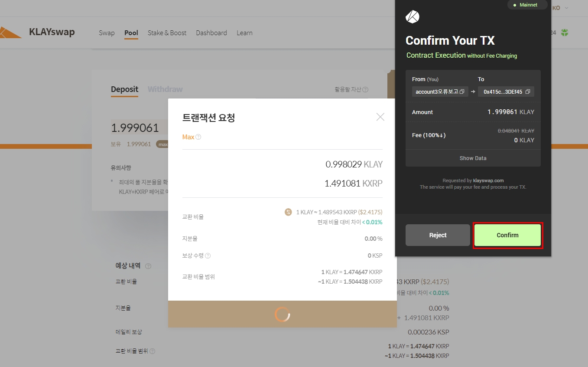Click the Kaikas wallet logo icon
The image size is (588, 367).
(412, 17)
